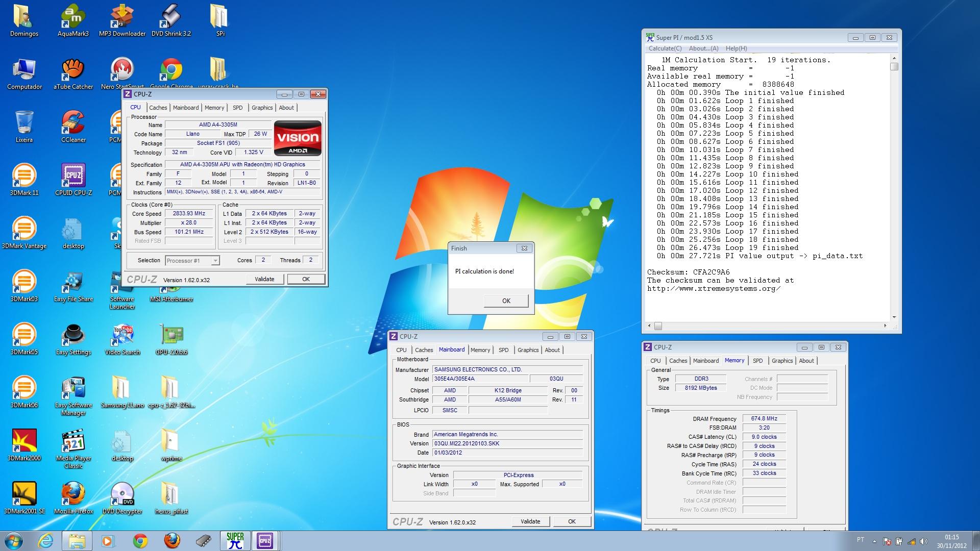Open Media Player Classic shortcut

[73, 448]
